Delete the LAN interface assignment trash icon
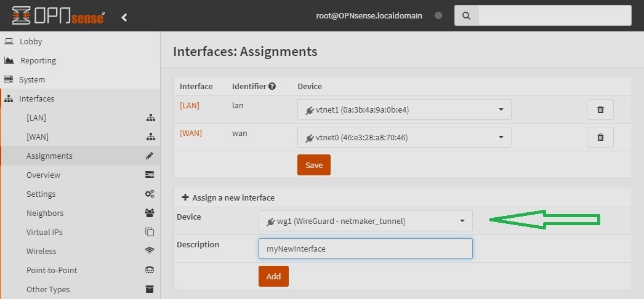 (x=600, y=110)
